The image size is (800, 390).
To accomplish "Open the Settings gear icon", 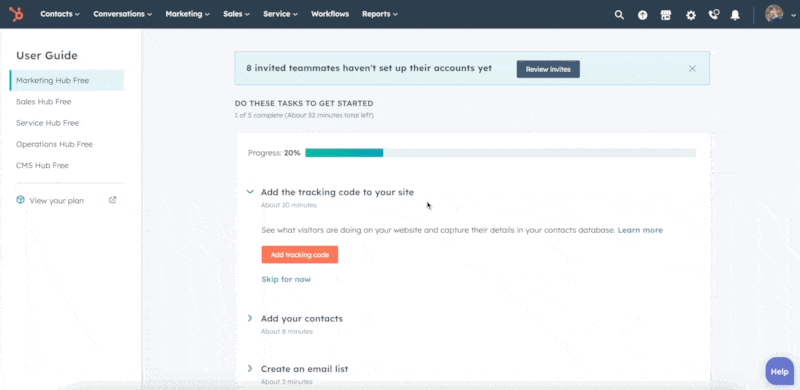I will [691, 15].
